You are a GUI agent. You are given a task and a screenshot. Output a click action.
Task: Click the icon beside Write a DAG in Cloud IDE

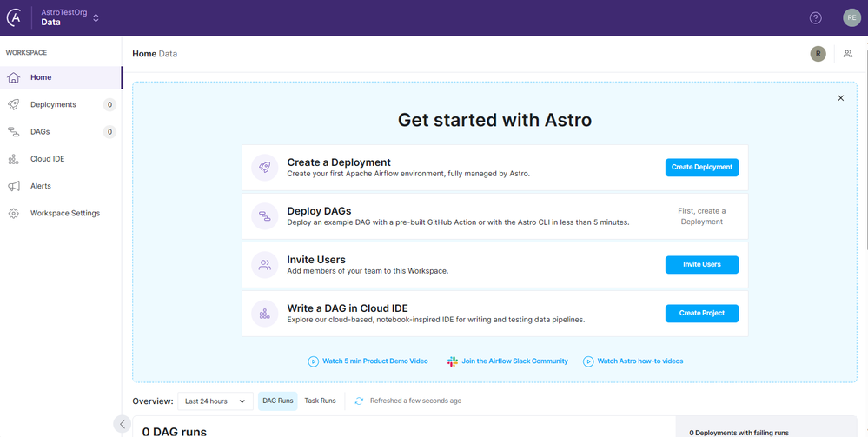(265, 314)
